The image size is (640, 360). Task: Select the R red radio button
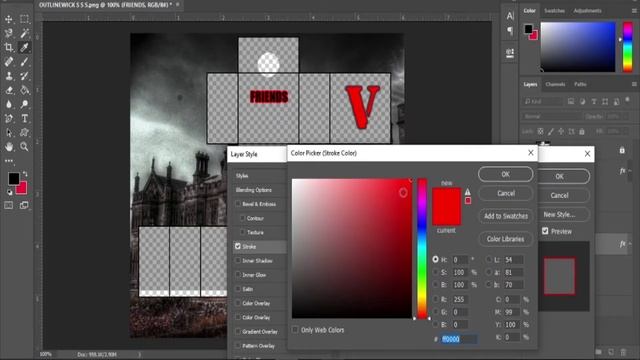(x=436, y=299)
